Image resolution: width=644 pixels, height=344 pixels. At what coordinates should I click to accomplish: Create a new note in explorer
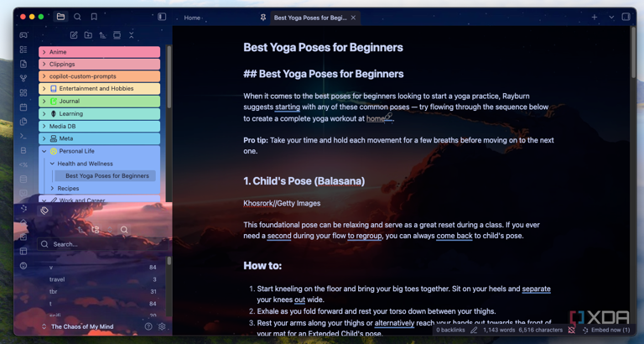coord(74,35)
